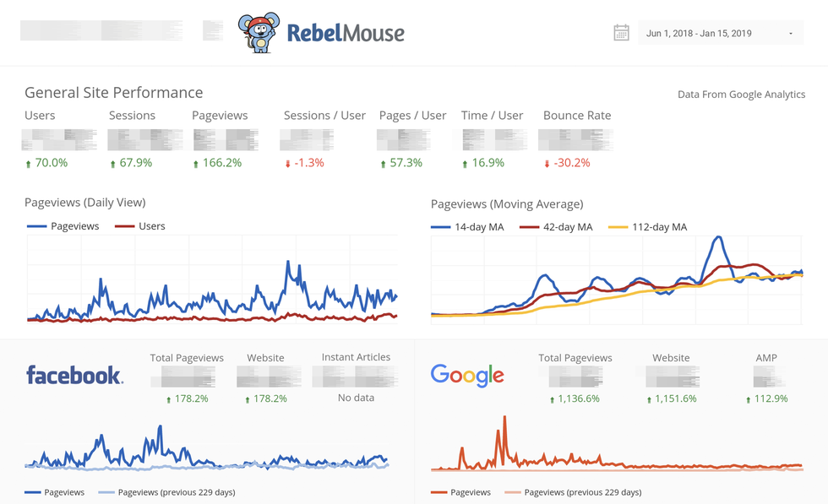
Task: Toggle the blue Pageviews series in Daily View legend
Action: 63,226
